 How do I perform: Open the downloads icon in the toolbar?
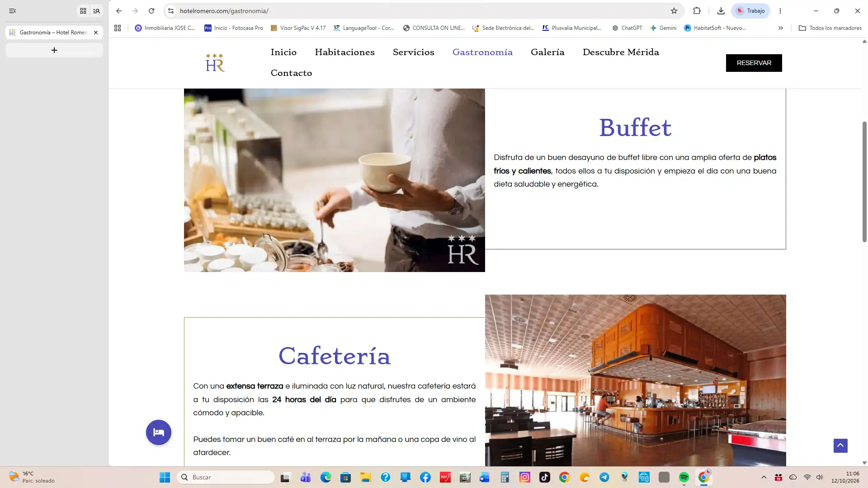click(721, 11)
